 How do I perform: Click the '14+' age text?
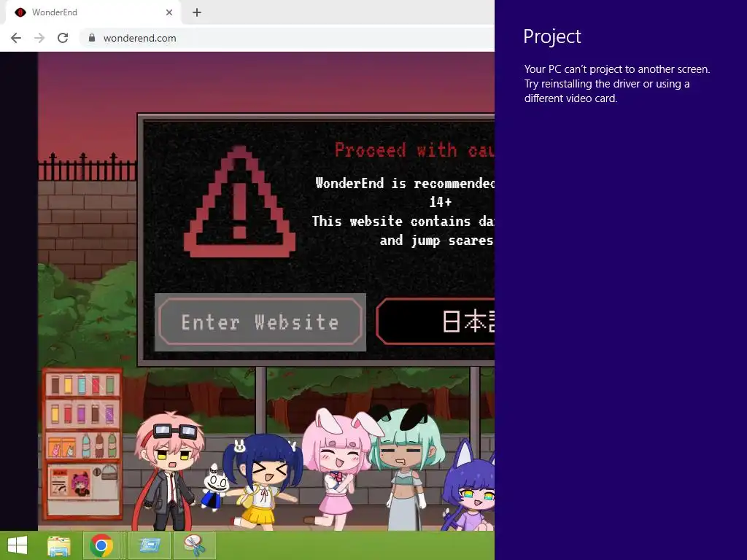click(440, 203)
